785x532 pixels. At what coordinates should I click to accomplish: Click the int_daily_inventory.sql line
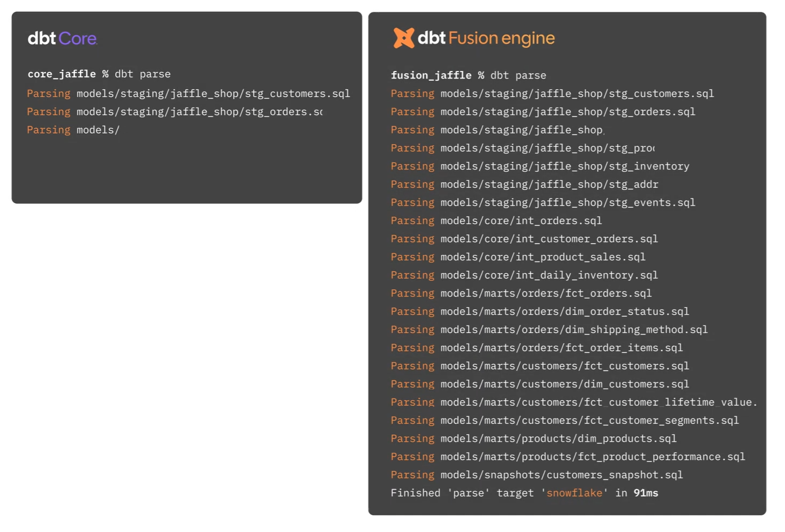pyautogui.click(x=524, y=275)
